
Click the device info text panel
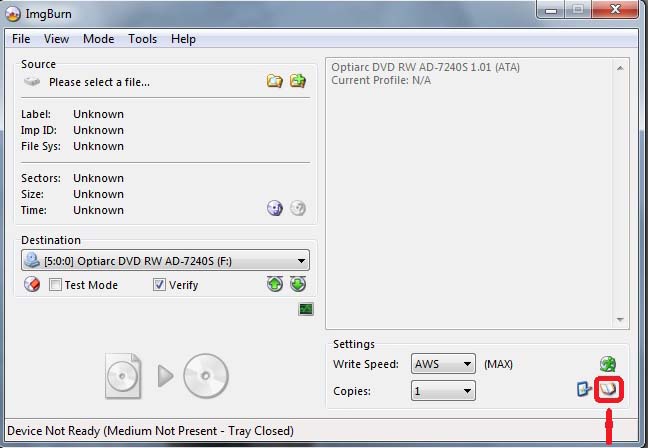477,193
